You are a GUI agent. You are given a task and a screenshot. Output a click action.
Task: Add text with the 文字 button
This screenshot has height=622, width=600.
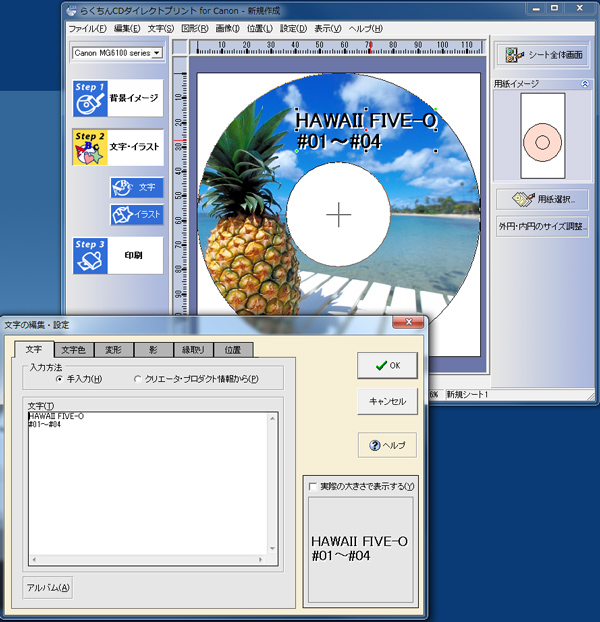click(x=137, y=187)
